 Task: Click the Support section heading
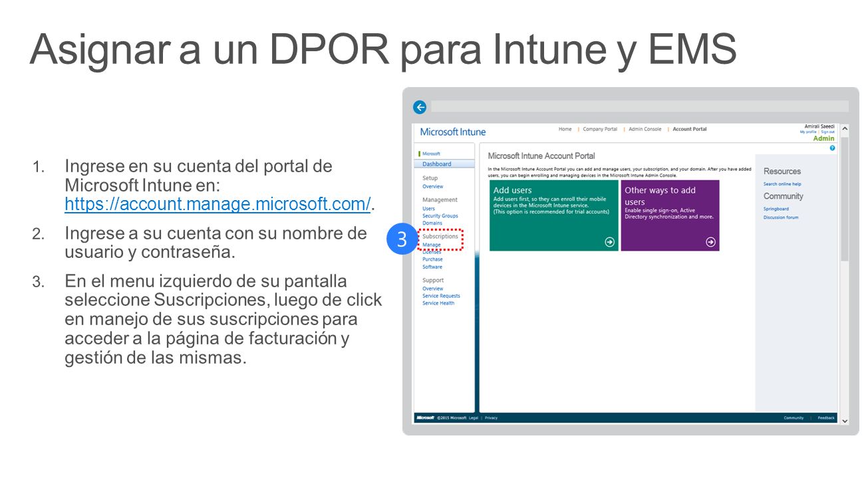point(433,280)
